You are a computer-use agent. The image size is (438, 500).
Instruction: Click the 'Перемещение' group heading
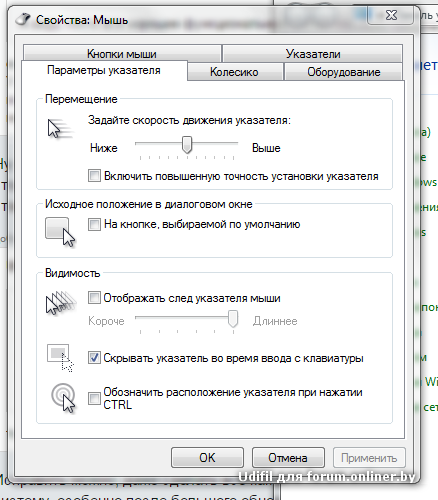[x=81, y=99]
